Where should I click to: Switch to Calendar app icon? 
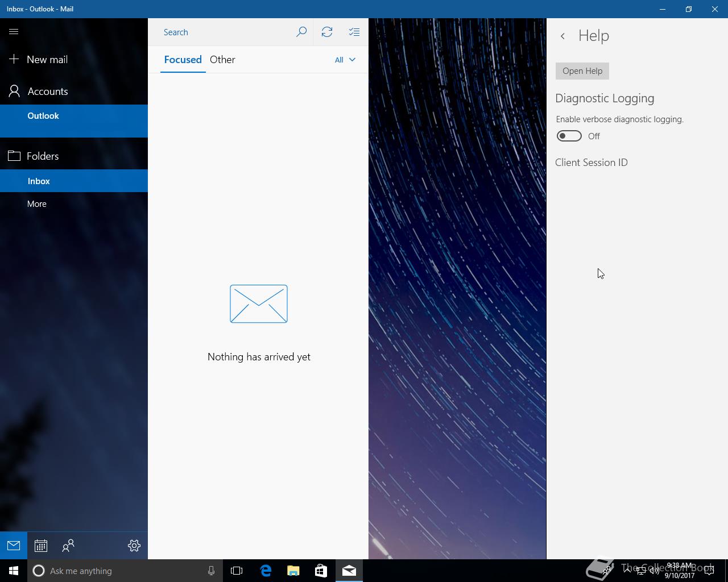(x=41, y=546)
